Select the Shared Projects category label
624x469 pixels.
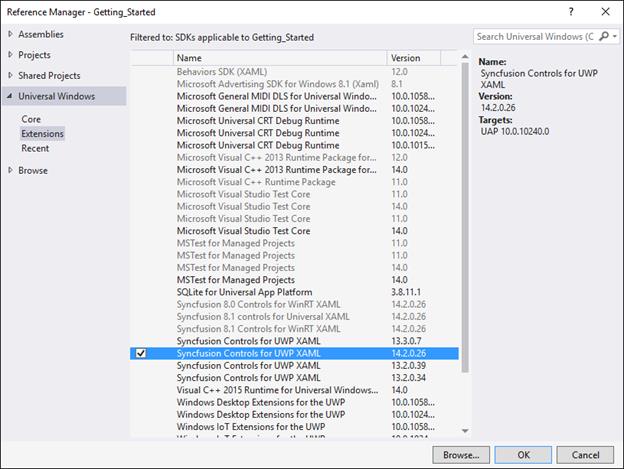(49, 75)
